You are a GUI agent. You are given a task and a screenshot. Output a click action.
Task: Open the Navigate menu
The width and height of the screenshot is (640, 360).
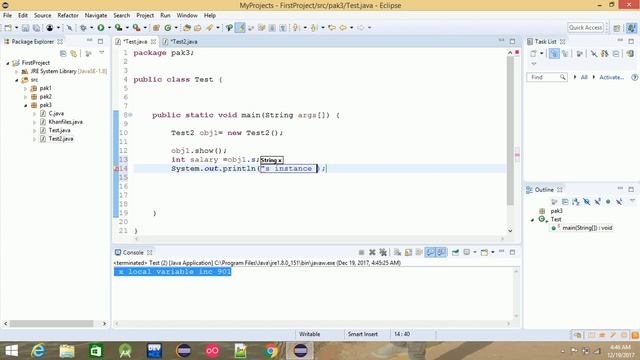[x=96, y=16]
